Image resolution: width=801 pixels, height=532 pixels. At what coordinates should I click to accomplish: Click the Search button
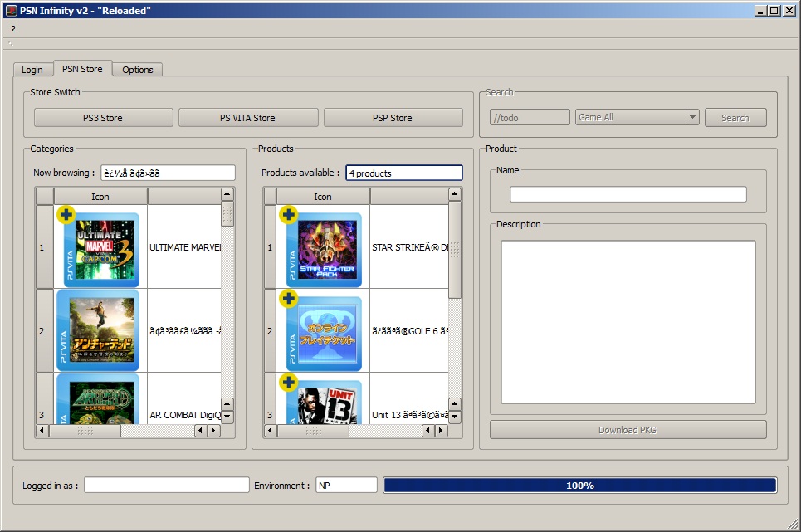click(x=735, y=117)
